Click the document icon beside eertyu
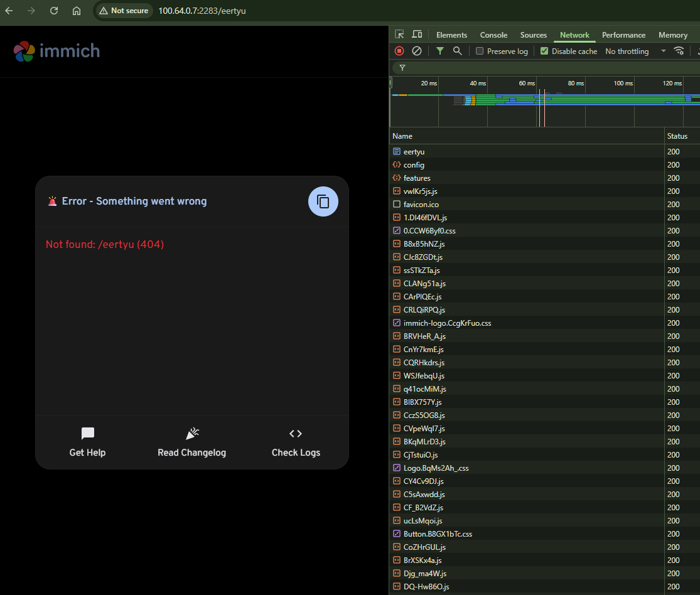 (396, 151)
